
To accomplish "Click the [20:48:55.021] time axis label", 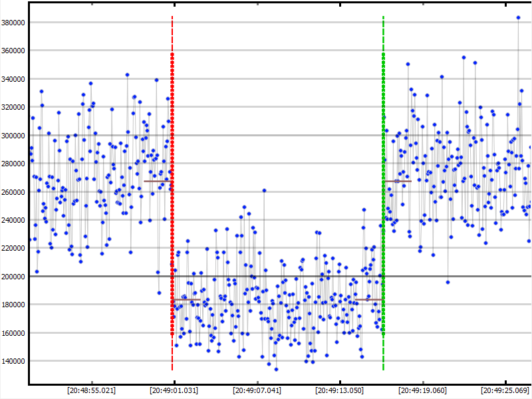I will pyautogui.click(x=91, y=390).
